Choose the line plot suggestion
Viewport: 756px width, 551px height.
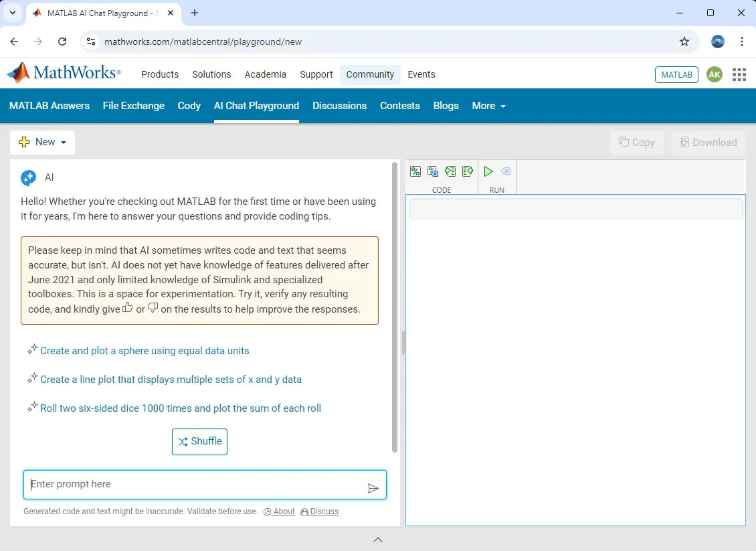(171, 380)
